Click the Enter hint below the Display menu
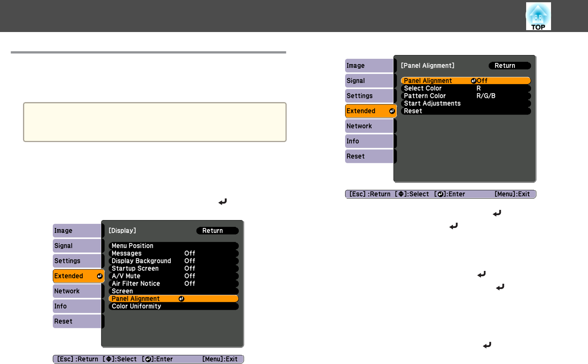The height and width of the screenshot is (364, 588). (x=157, y=359)
